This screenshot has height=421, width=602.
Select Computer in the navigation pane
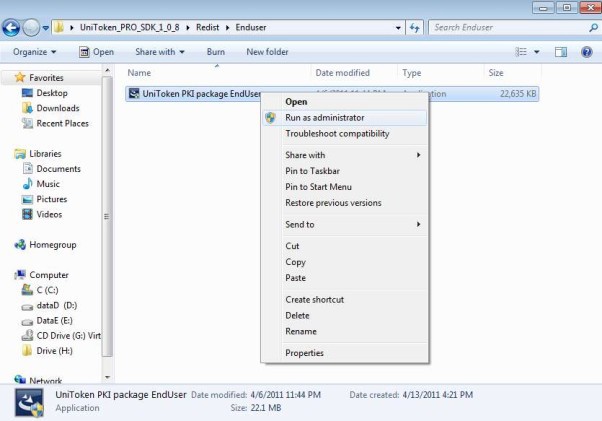49,275
